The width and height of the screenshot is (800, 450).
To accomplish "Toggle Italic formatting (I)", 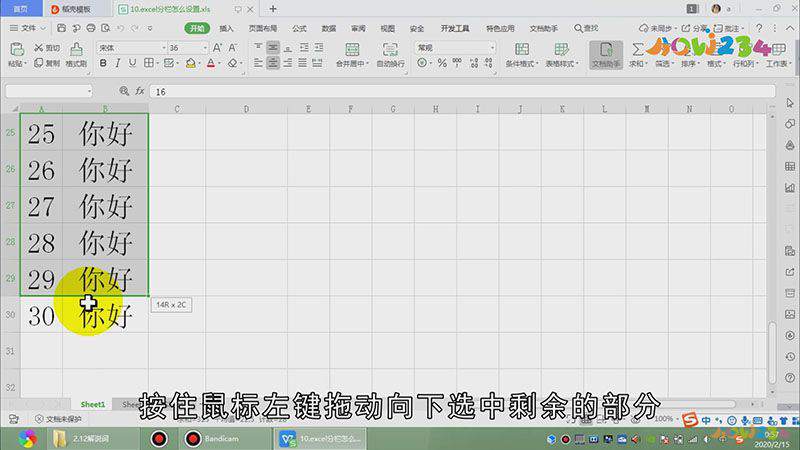I will click(118, 63).
